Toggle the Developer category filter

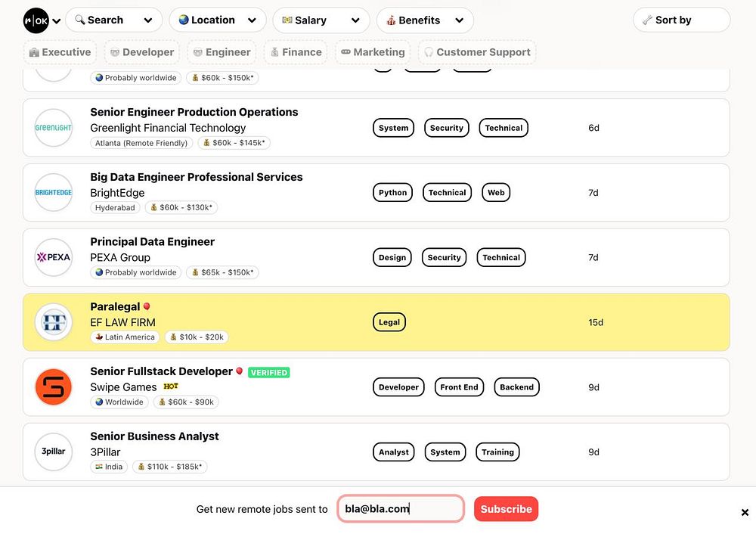[141, 52]
